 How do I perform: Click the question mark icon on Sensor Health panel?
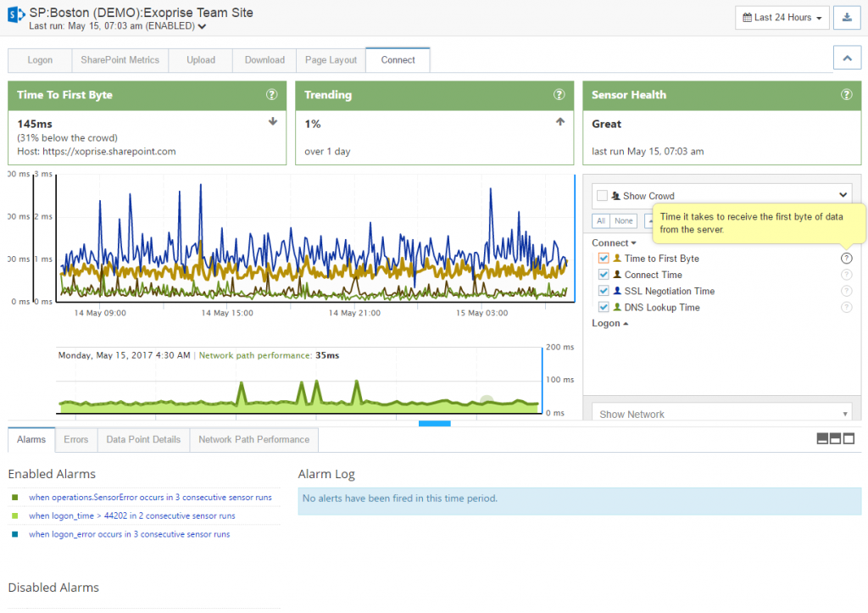tap(846, 95)
